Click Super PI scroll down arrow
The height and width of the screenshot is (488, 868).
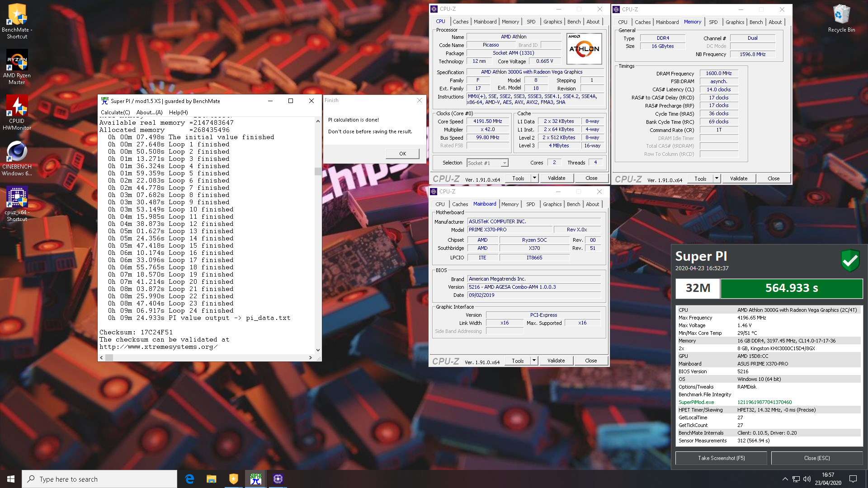tap(318, 350)
